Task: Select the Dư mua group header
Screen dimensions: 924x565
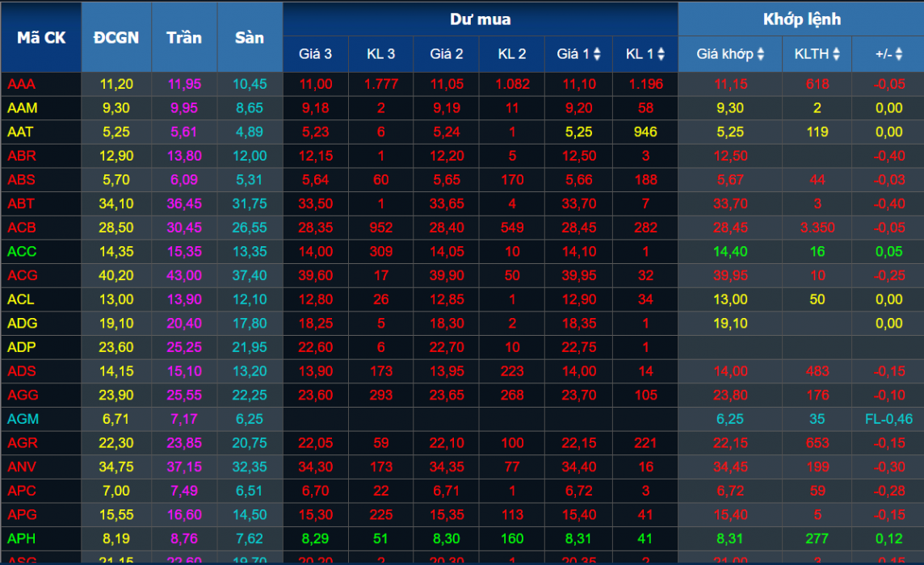Action: [x=480, y=19]
